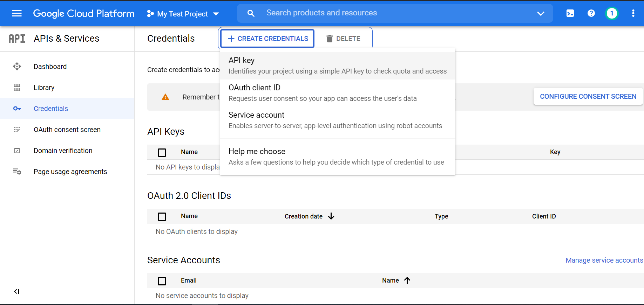Click CONFIGURE CONSENT SCREEN button
This screenshot has height=305, width=644.
point(588,96)
